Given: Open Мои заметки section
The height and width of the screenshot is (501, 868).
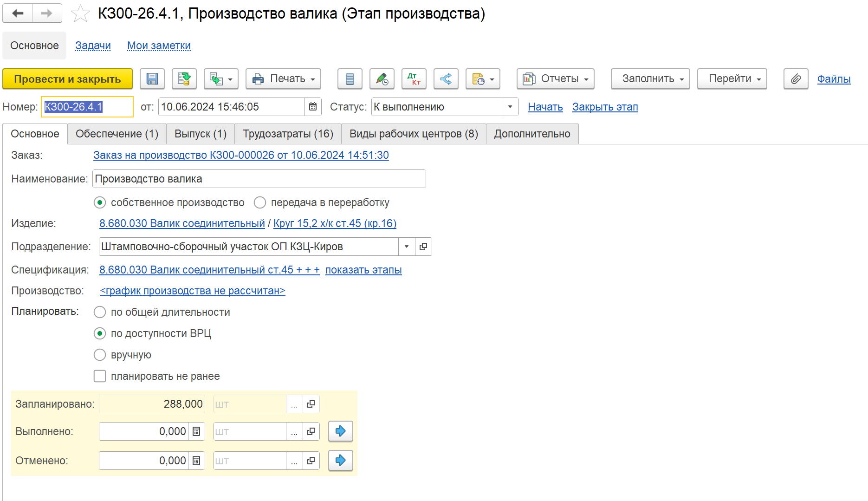Looking at the screenshot, I should pos(159,46).
